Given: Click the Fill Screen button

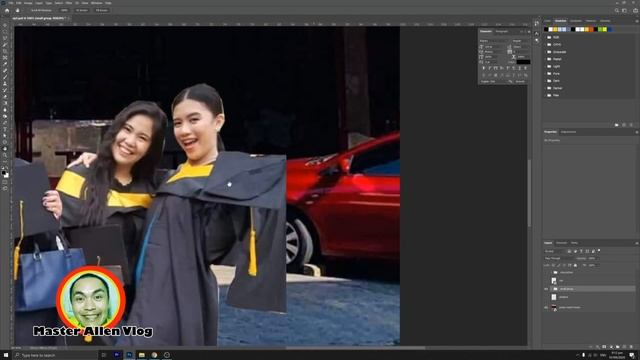Looking at the screenshot, I should [x=102, y=10].
